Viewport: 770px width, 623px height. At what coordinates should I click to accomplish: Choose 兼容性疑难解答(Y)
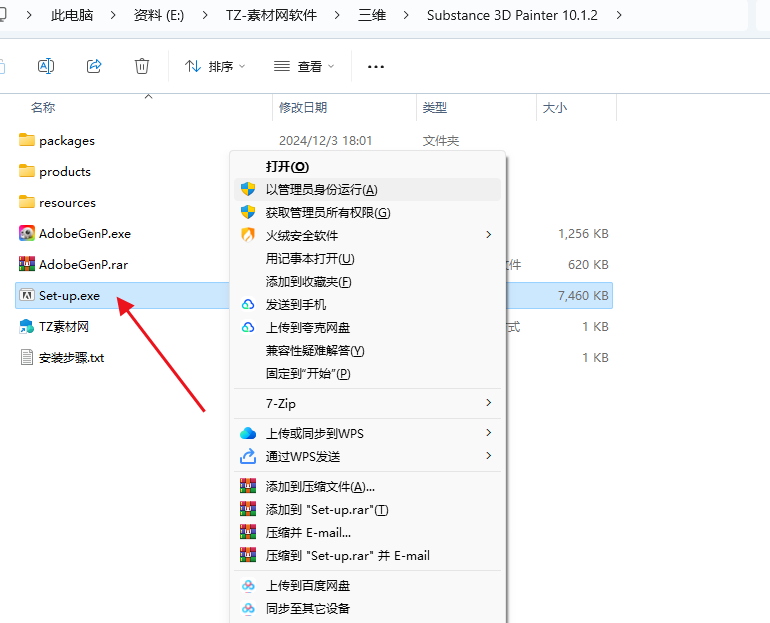click(367, 351)
